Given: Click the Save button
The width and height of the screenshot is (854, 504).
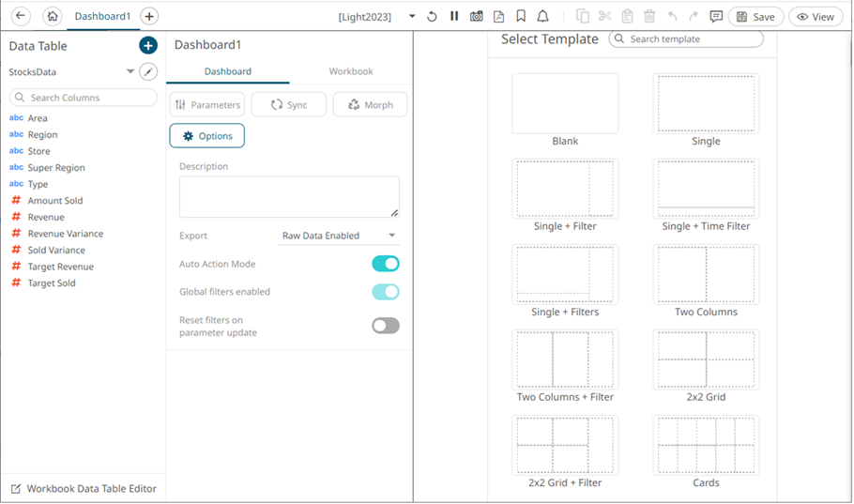Looking at the screenshot, I should tap(755, 16).
